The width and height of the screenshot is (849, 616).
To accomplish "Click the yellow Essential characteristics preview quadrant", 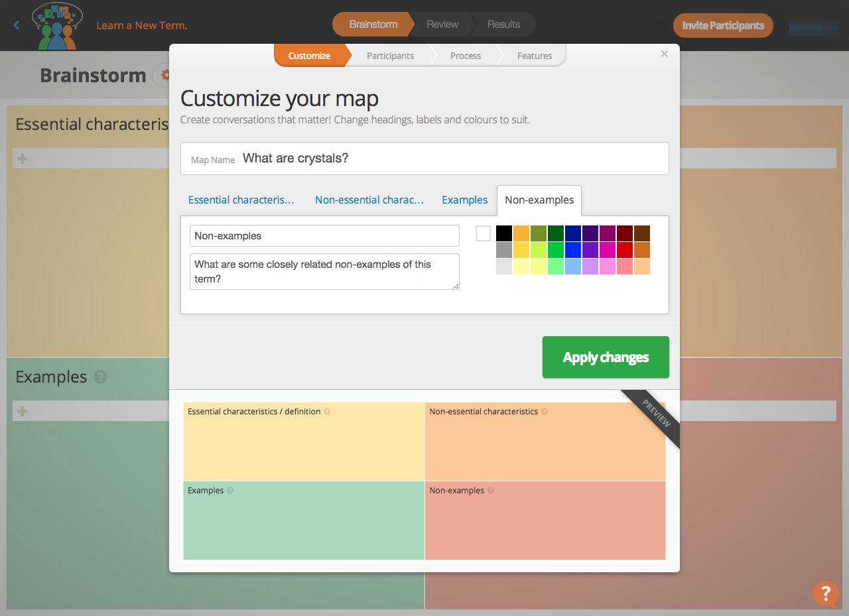I will [304, 442].
